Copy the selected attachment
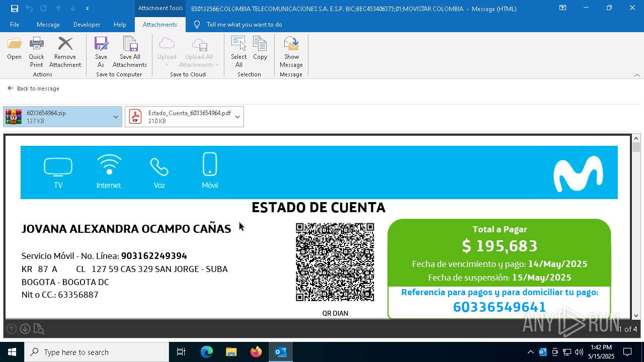 click(x=260, y=49)
